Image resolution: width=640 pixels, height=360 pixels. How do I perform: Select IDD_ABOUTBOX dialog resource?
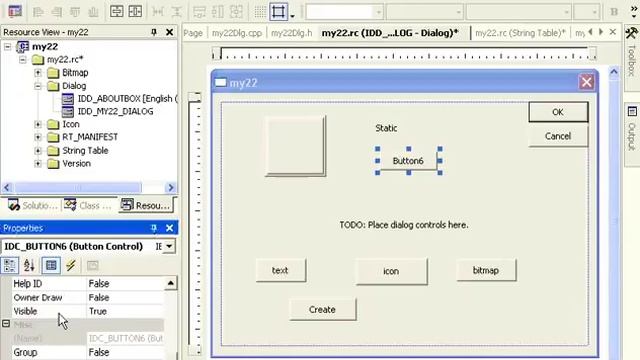pos(119,99)
